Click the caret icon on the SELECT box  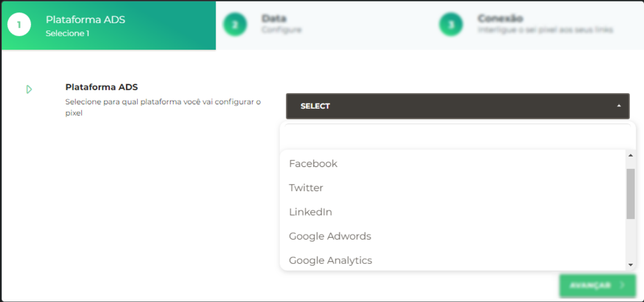[x=619, y=106]
